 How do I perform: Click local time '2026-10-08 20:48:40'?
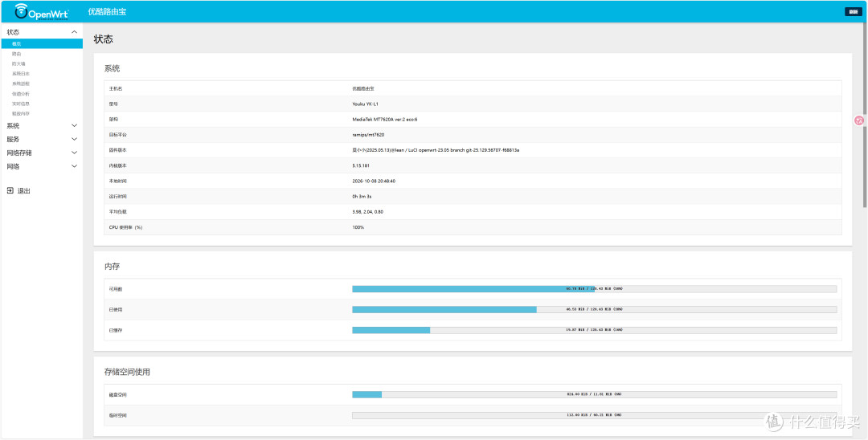(x=374, y=181)
